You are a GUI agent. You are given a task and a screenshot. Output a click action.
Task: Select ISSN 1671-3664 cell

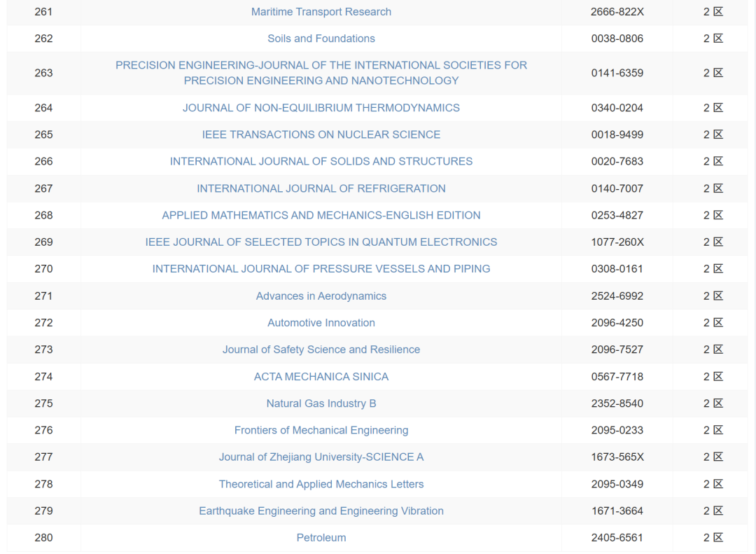pyautogui.click(x=617, y=511)
